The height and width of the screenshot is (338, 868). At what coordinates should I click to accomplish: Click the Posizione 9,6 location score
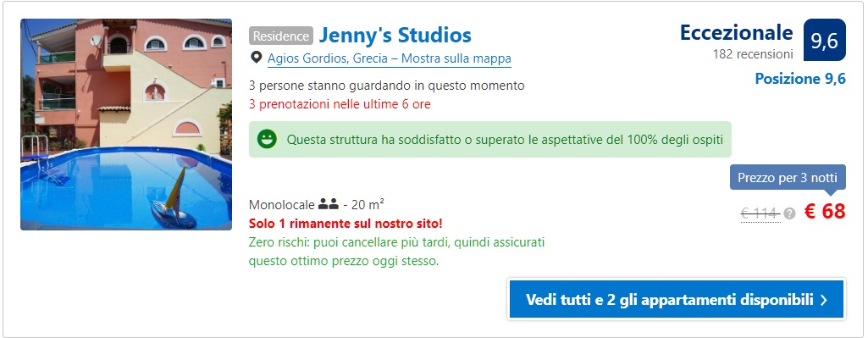(800, 79)
